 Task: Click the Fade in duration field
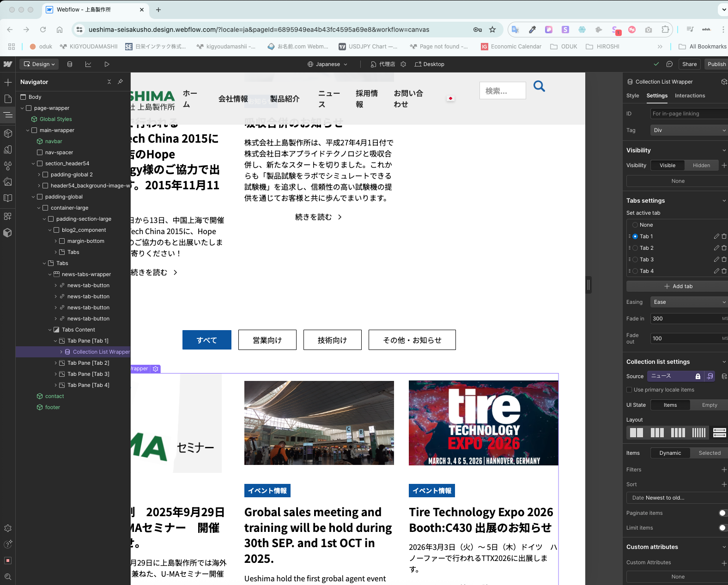point(689,319)
